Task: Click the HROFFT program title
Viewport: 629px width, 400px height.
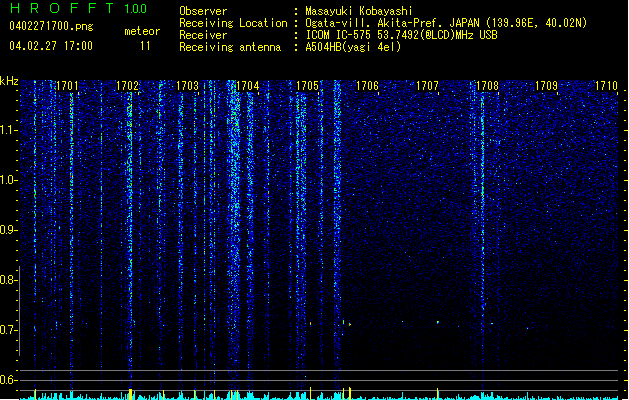Action: point(62,8)
